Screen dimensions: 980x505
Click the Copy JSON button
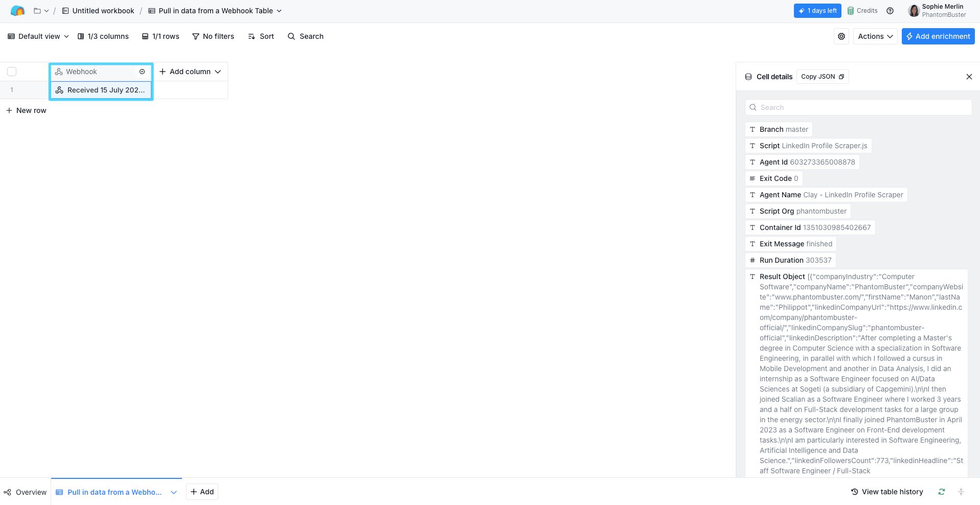823,77
